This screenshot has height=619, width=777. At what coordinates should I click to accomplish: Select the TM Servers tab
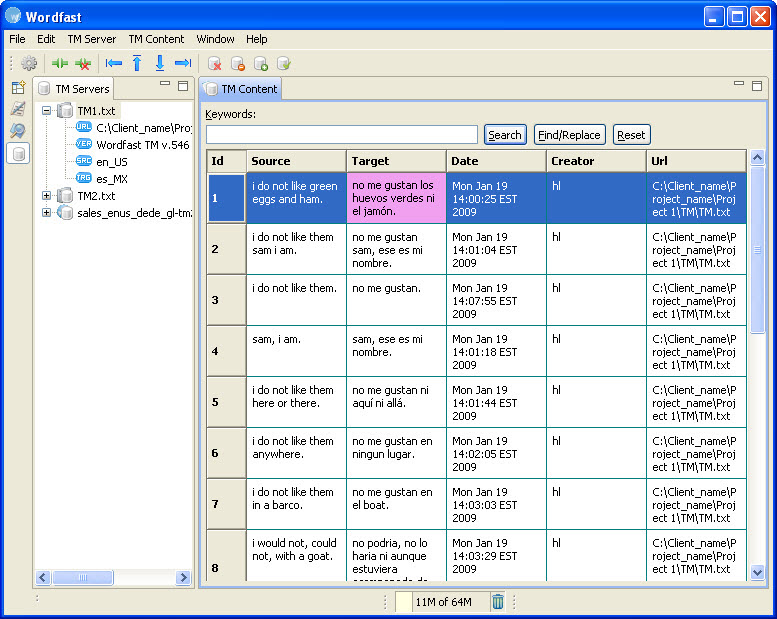(74, 89)
